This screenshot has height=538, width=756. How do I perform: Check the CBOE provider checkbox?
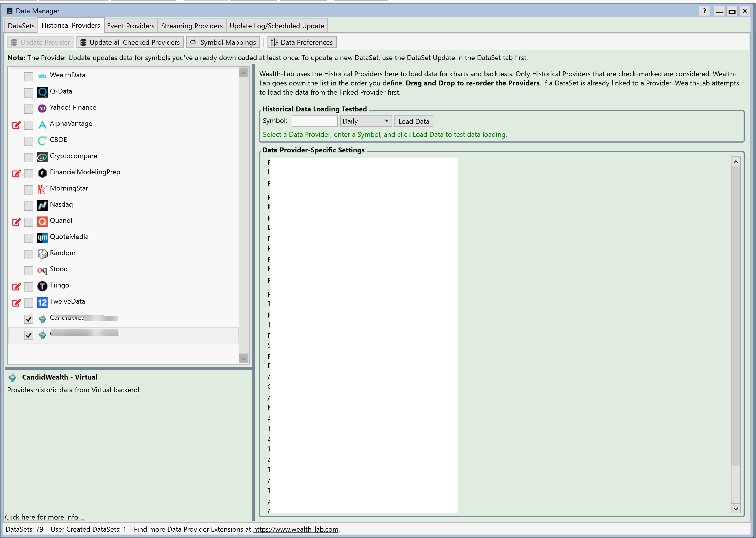click(x=29, y=141)
